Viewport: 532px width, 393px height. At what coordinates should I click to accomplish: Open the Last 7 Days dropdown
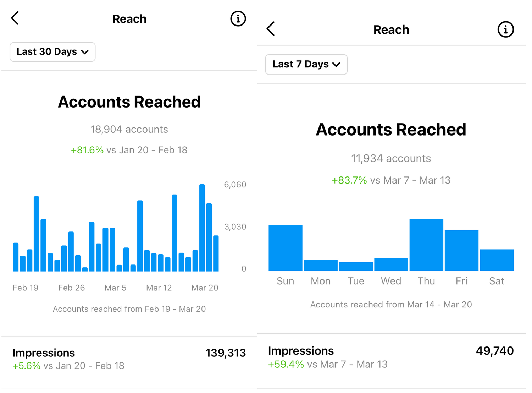[306, 64]
